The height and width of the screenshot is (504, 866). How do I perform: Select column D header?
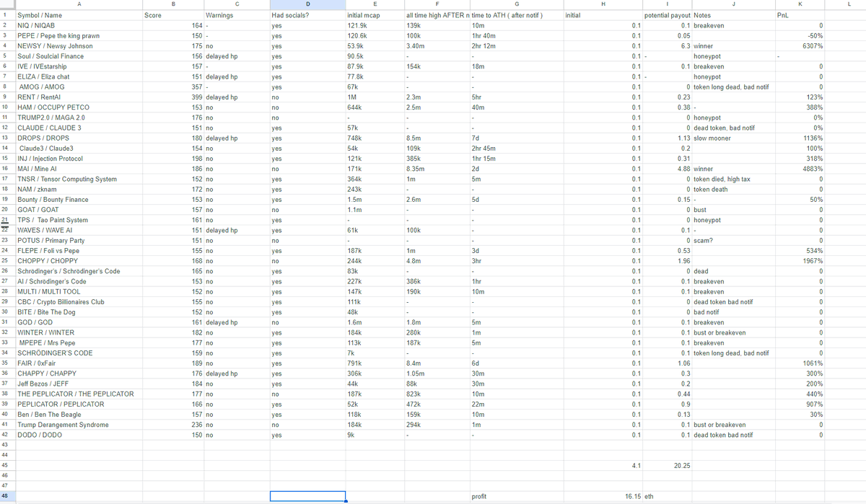(x=307, y=4)
